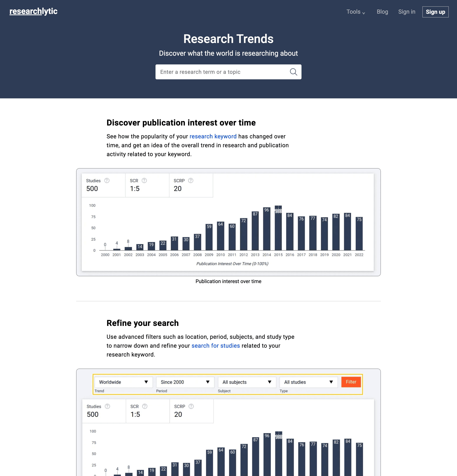Open the research keyword link

[x=213, y=136]
